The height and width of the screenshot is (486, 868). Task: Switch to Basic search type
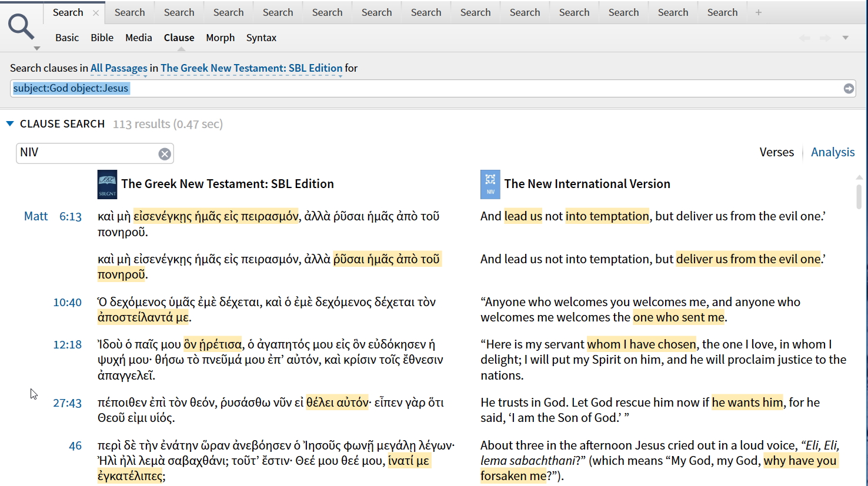67,38
